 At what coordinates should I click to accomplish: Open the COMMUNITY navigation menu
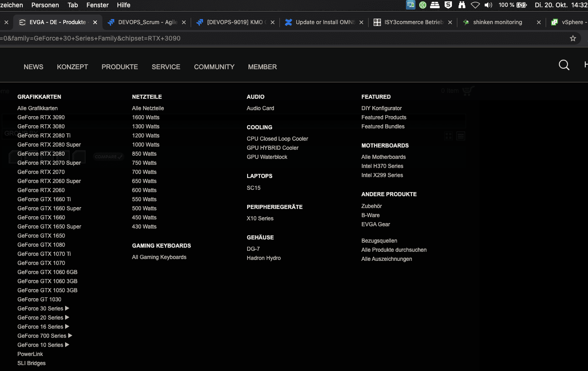(x=214, y=67)
